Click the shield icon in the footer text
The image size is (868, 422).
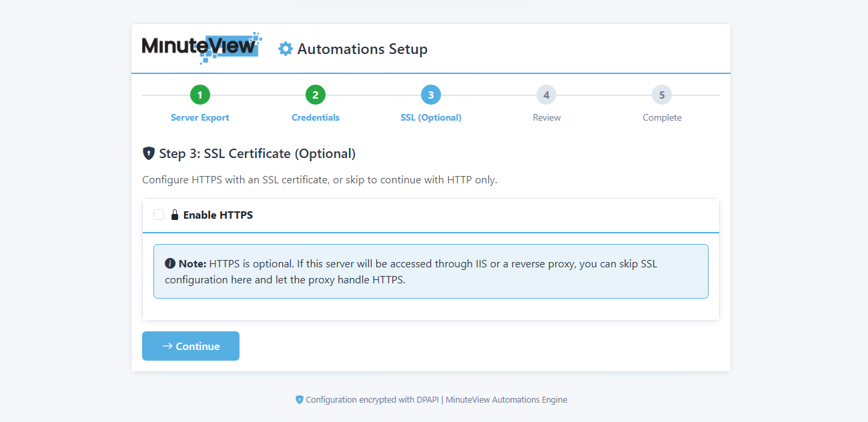pos(299,399)
